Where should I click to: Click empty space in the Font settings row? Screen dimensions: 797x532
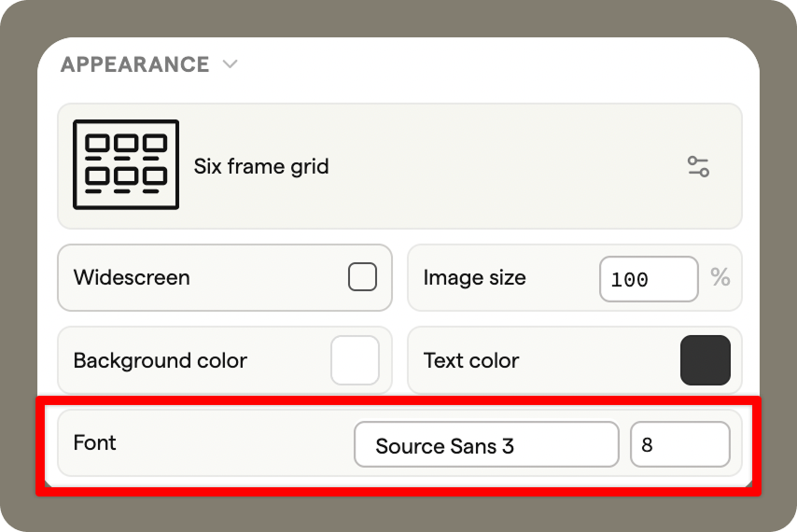coord(233,442)
